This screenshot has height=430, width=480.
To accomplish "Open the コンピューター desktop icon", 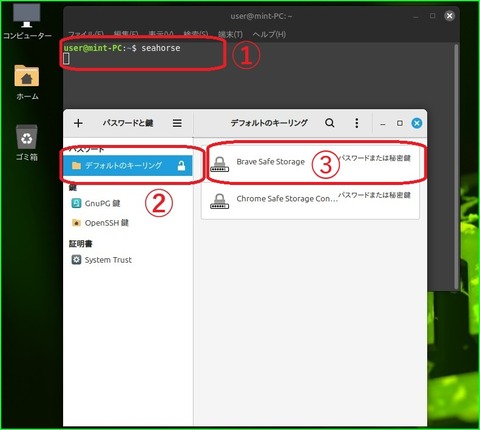I will pyautogui.click(x=27, y=22).
